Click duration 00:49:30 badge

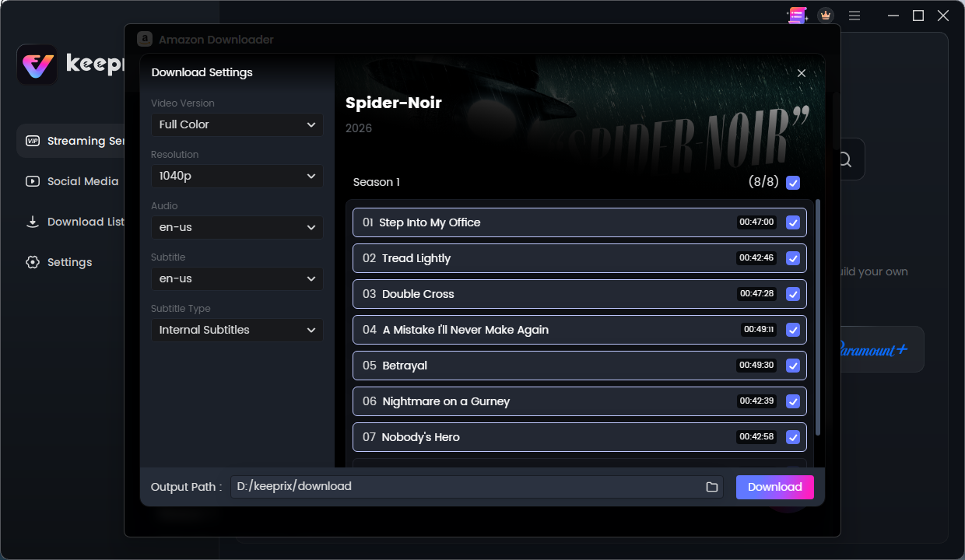pyautogui.click(x=756, y=366)
